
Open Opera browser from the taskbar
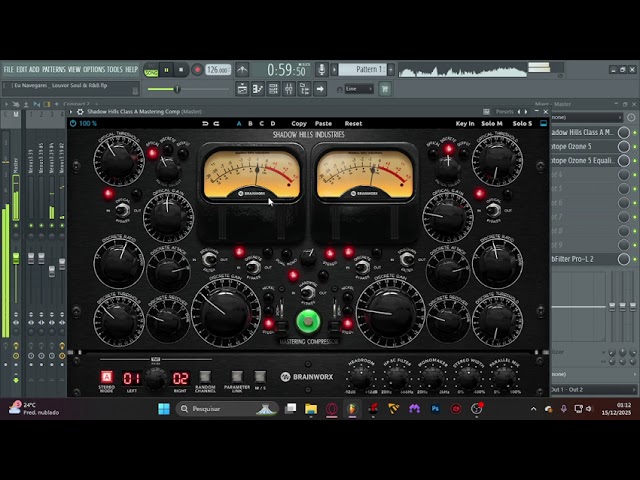pyautogui.click(x=331, y=409)
